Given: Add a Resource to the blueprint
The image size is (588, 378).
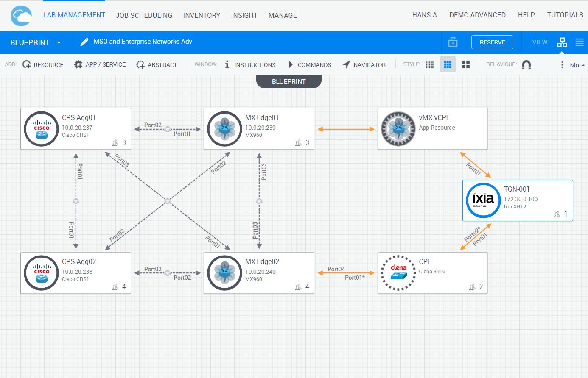Looking at the screenshot, I should [43, 65].
